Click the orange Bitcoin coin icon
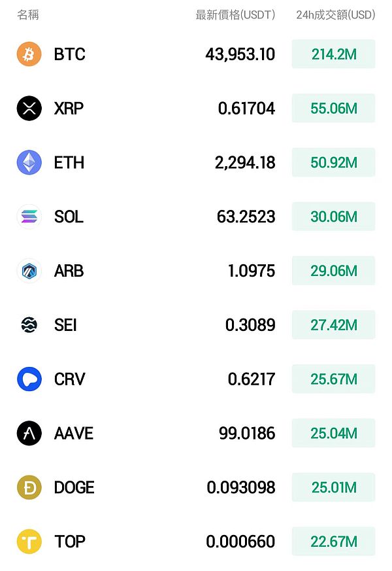 [x=29, y=54]
